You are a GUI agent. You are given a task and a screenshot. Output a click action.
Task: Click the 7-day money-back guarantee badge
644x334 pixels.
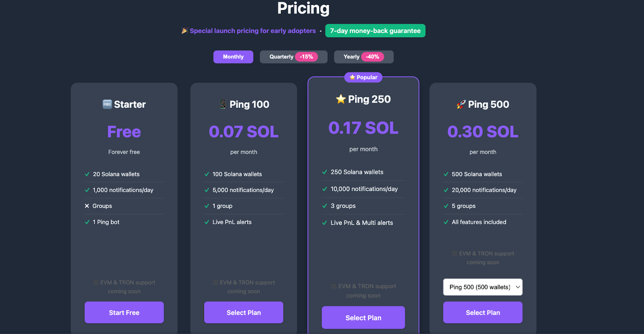pyautogui.click(x=375, y=31)
